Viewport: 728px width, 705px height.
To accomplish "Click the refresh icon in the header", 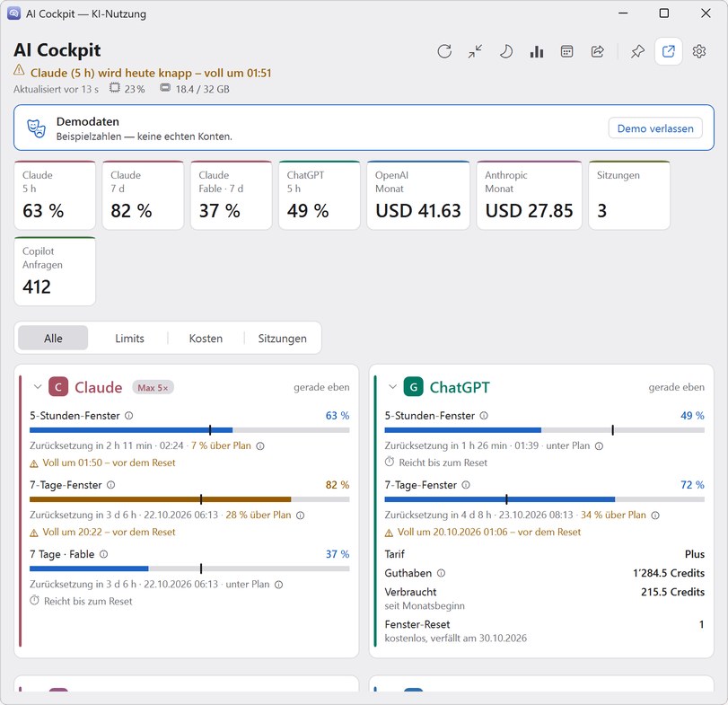I will pyautogui.click(x=444, y=51).
